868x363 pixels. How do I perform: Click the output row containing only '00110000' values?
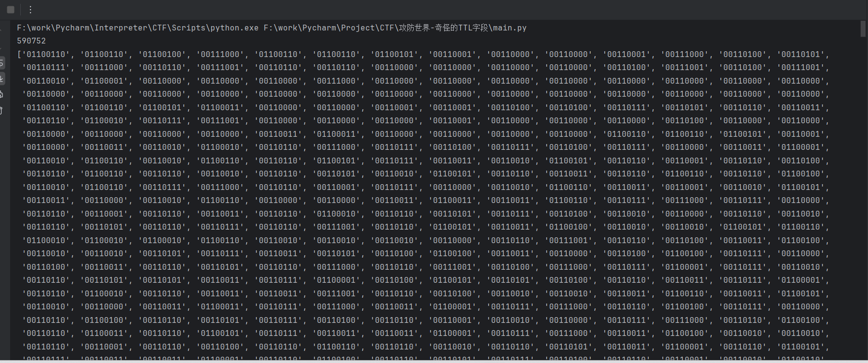[426, 94]
